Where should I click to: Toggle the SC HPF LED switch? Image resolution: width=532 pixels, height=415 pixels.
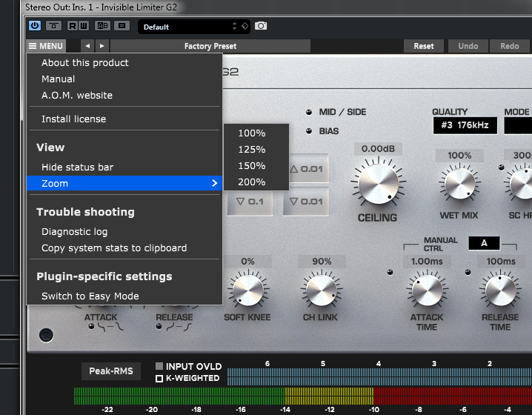(501, 167)
